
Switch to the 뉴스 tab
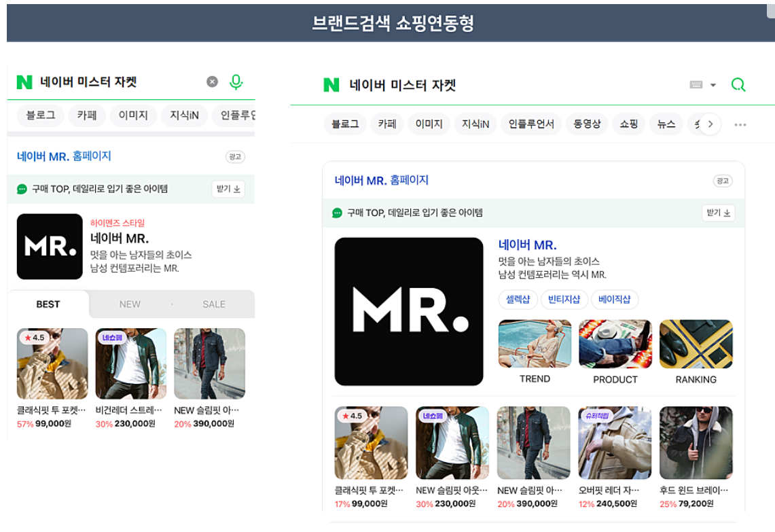click(x=666, y=124)
